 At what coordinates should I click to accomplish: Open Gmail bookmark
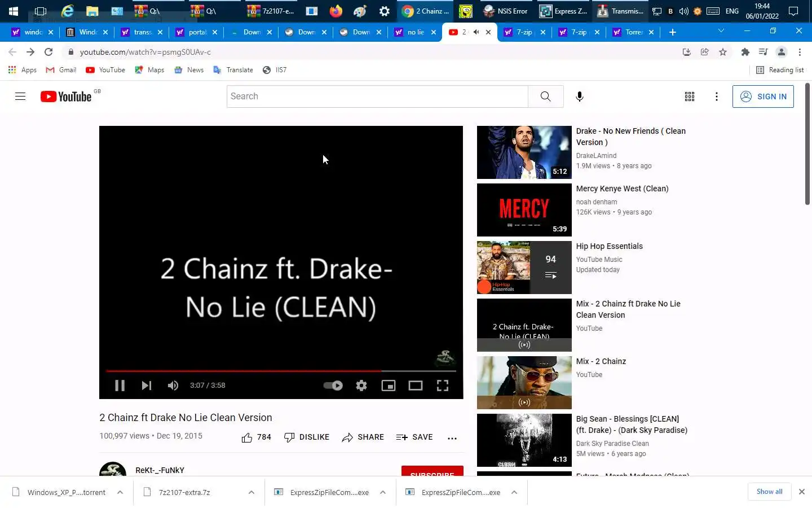click(61, 70)
